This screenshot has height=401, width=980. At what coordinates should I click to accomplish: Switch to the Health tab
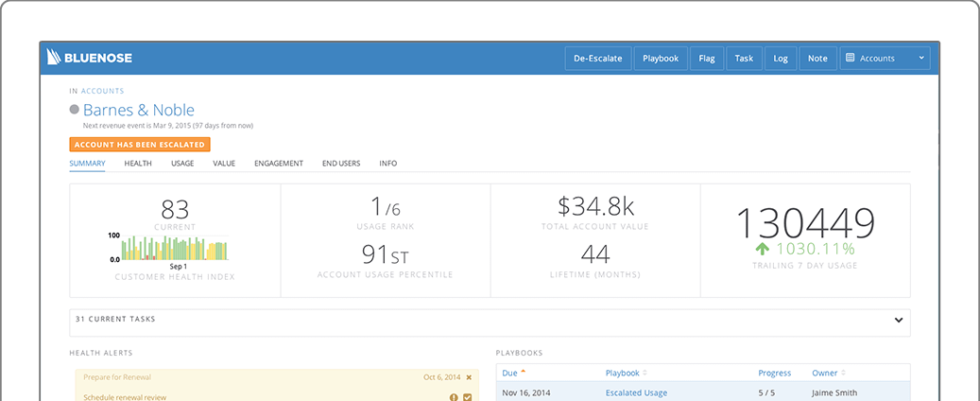point(138,164)
